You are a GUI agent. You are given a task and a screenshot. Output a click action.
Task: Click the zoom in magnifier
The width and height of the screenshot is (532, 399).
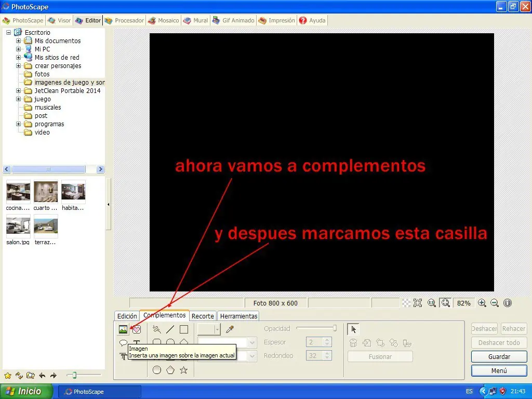(x=482, y=303)
